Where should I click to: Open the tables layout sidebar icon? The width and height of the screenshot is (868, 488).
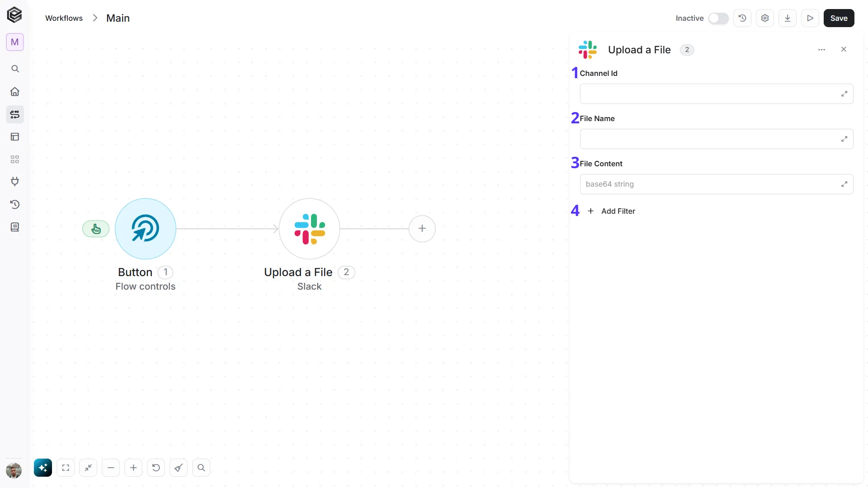15,136
